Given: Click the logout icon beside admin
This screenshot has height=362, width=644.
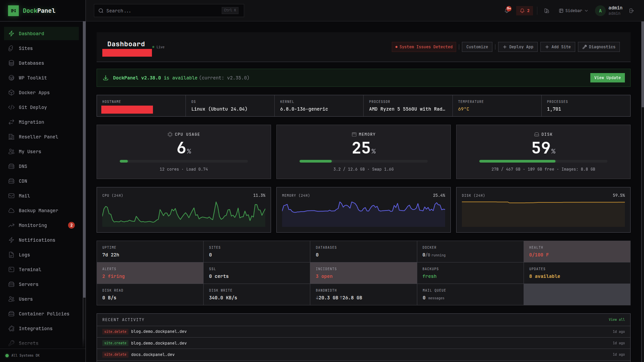Looking at the screenshot, I should (632, 11).
